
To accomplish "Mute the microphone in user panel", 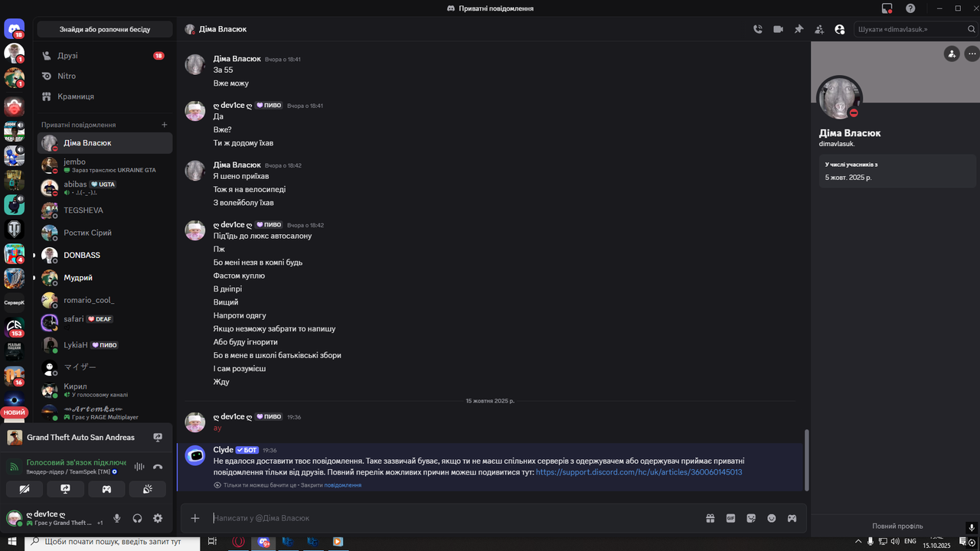I will pyautogui.click(x=117, y=518).
